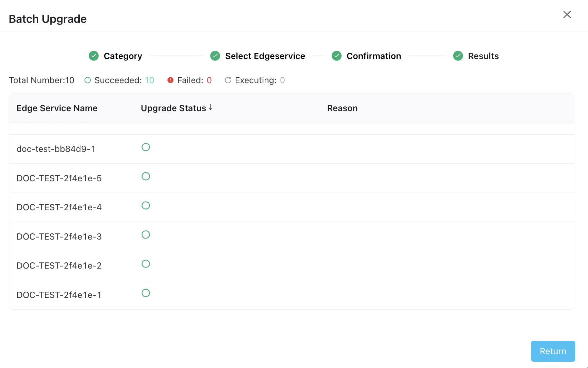588x368 pixels.
Task: Click the green check icon beside Category step
Action: [93, 56]
